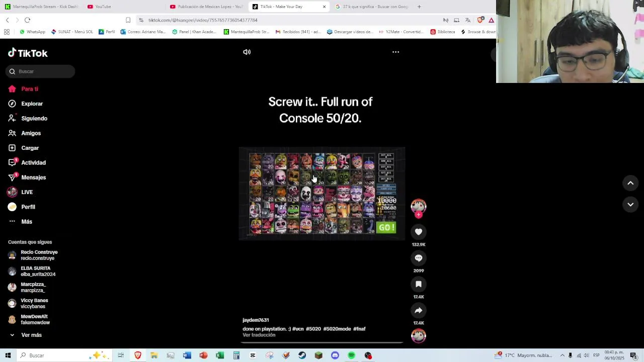The width and height of the screenshot is (644, 362).
Task: Seek using the video progress bar
Action: (322, 342)
